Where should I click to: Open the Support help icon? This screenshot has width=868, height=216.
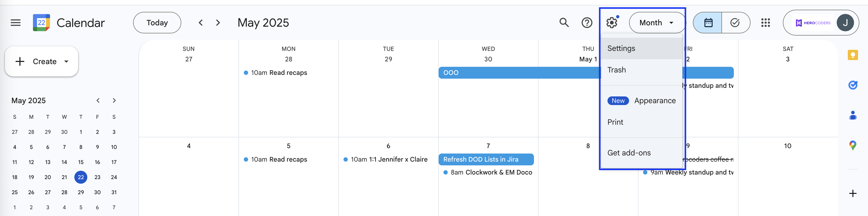point(587,23)
